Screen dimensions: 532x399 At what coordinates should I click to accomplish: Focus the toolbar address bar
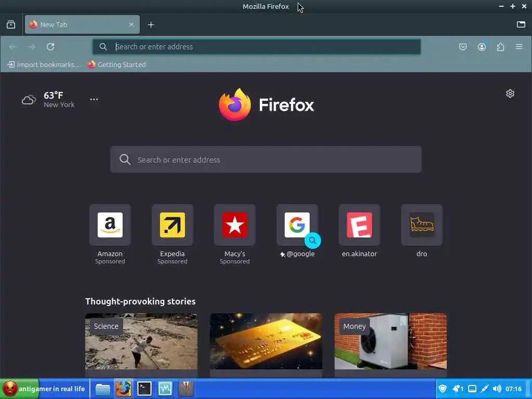[257, 47]
